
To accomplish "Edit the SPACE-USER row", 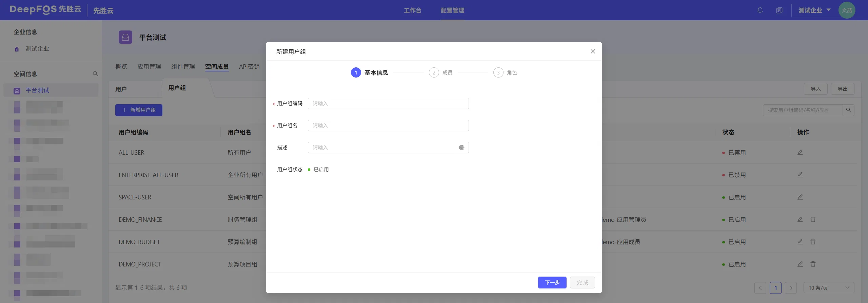I will tap(800, 197).
